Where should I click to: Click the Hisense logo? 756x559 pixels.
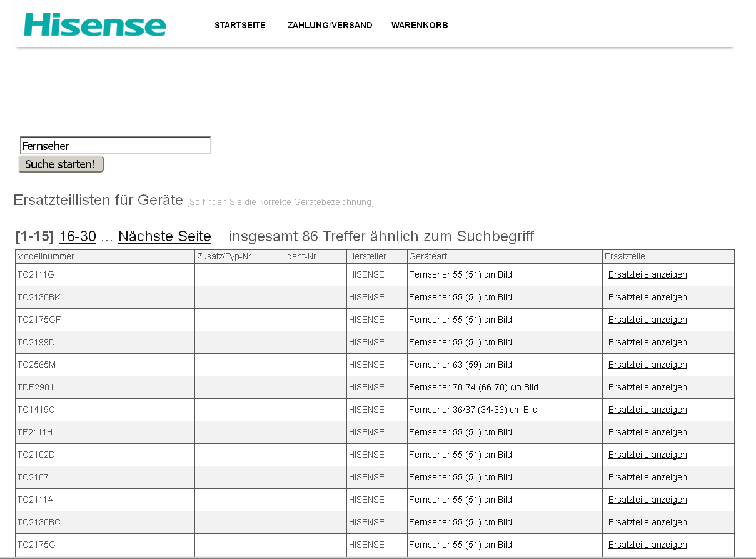coord(94,24)
